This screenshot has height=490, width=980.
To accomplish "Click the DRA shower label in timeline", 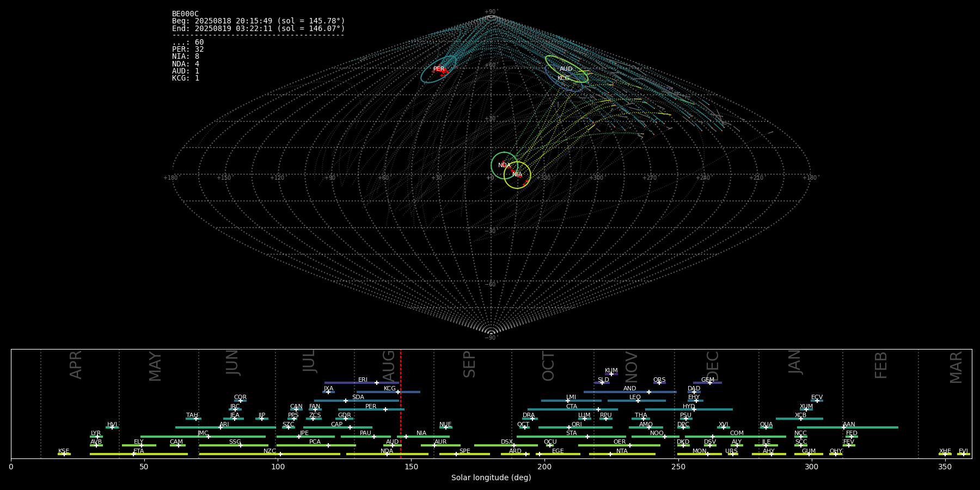I will tap(529, 415).
